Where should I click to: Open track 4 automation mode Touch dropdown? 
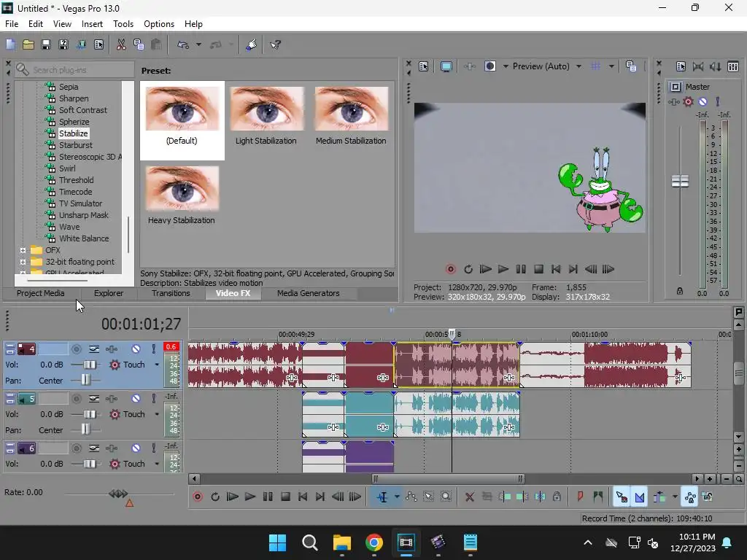[x=157, y=365]
